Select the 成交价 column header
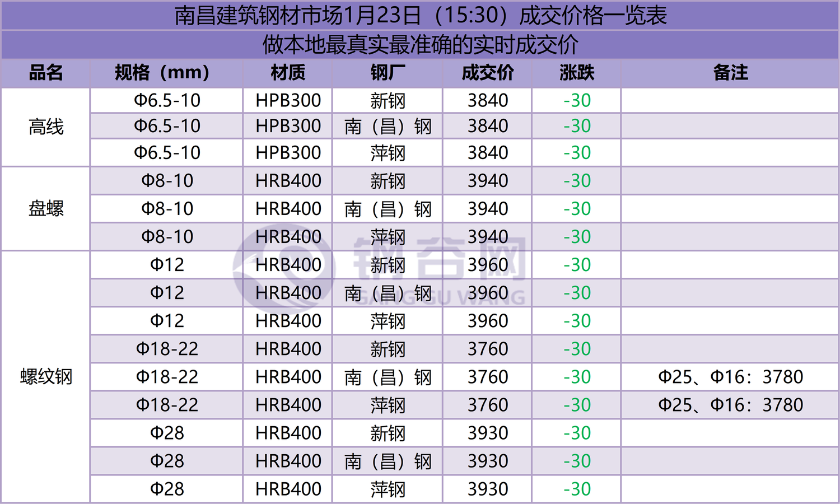This screenshot has height=504, width=840. pos(488,73)
